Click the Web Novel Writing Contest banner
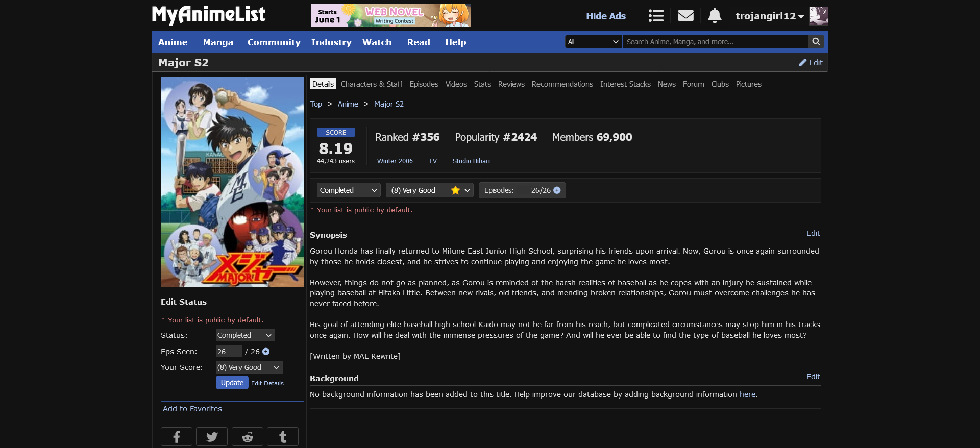Screen dimensions: 980x448 (x=391, y=15)
